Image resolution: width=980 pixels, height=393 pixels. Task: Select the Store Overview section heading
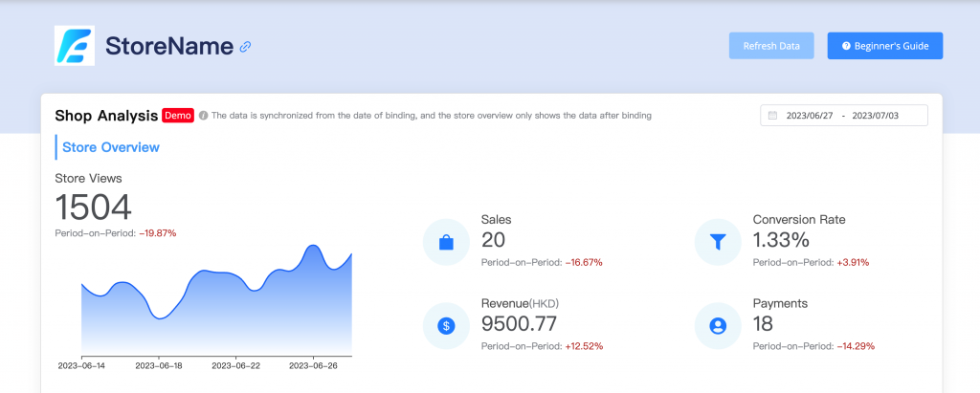[x=111, y=147]
